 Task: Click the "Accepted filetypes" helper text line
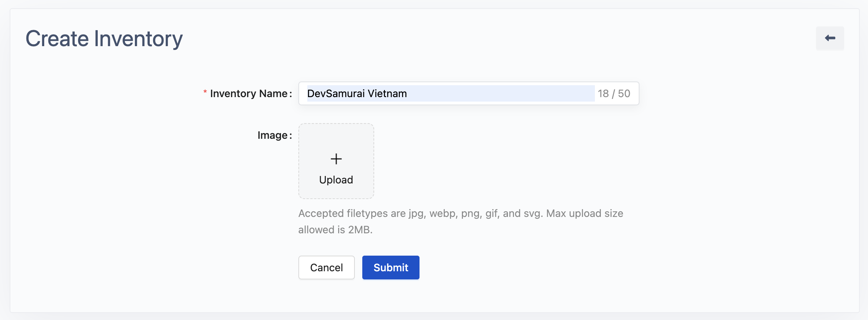coord(461,213)
